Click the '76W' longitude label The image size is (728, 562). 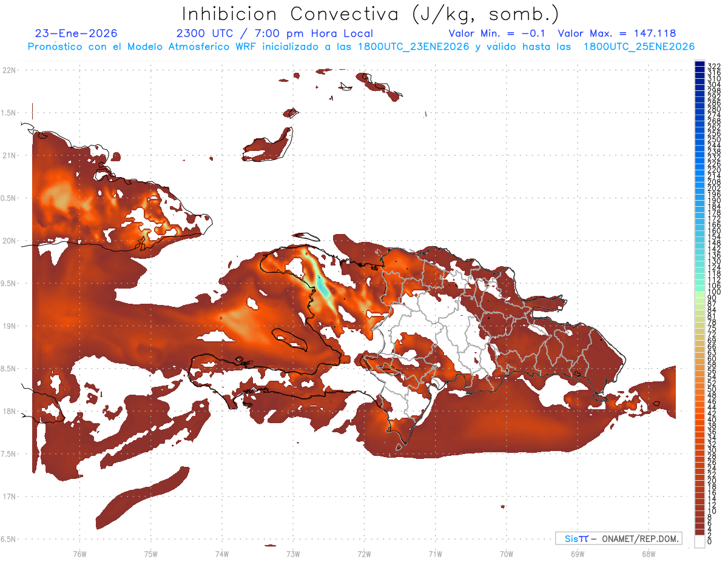tap(79, 554)
